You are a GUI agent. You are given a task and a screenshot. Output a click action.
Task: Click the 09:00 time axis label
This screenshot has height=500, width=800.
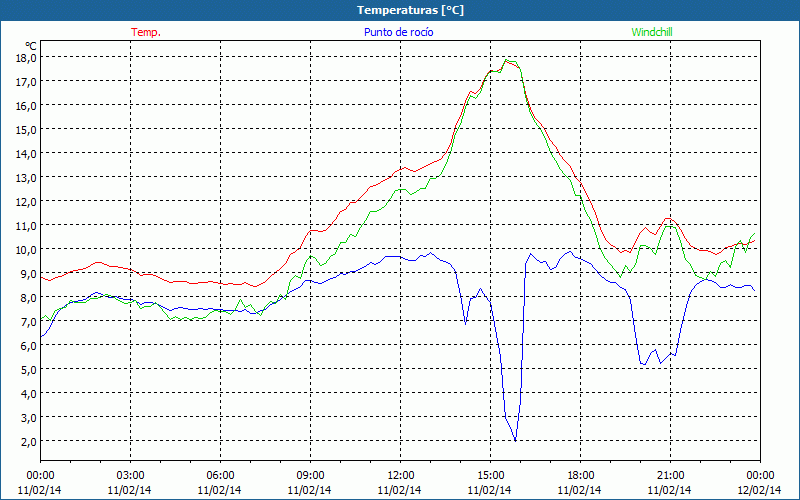(310, 476)
